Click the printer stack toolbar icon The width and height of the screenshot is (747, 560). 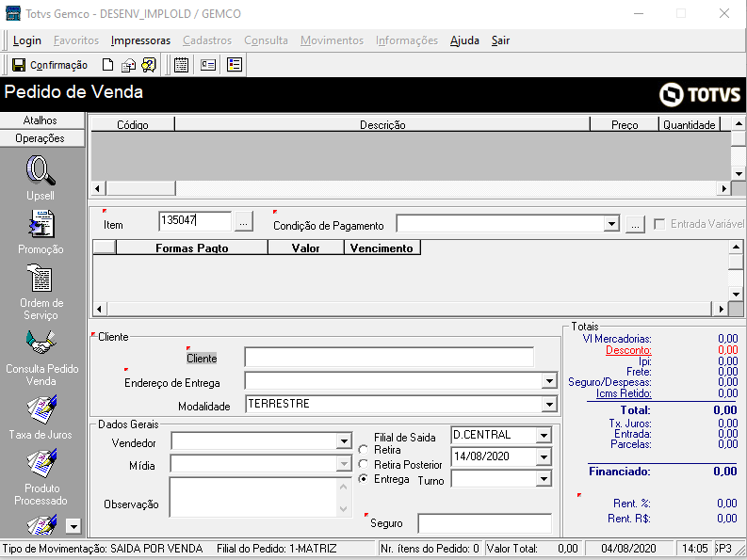coord(128,65)
